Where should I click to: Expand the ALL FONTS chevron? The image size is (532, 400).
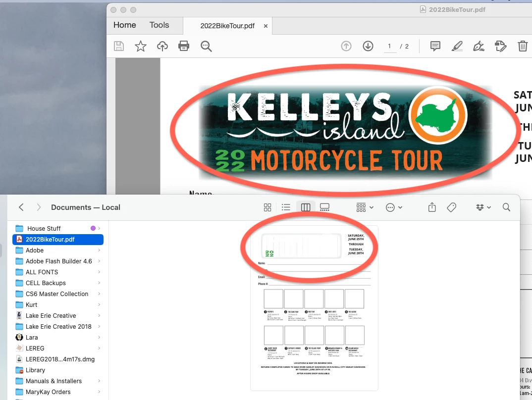tap(99, 272)
